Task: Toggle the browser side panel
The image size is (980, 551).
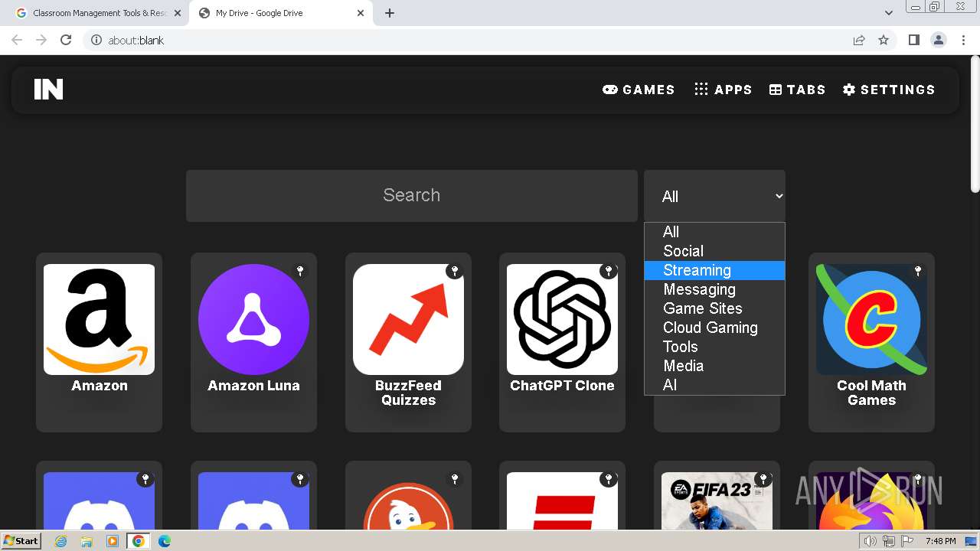Action: 913,40
